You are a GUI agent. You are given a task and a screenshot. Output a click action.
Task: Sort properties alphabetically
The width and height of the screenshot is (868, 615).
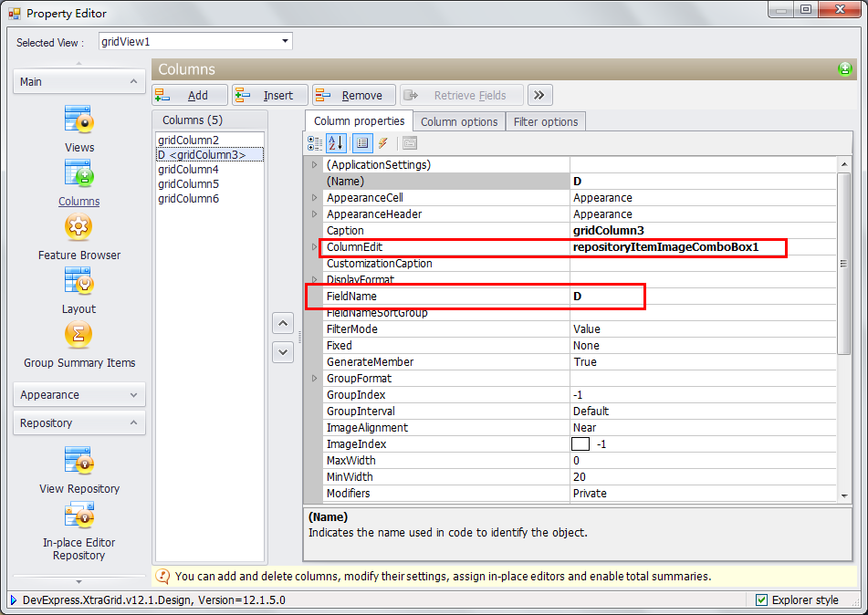click(336, 143)
